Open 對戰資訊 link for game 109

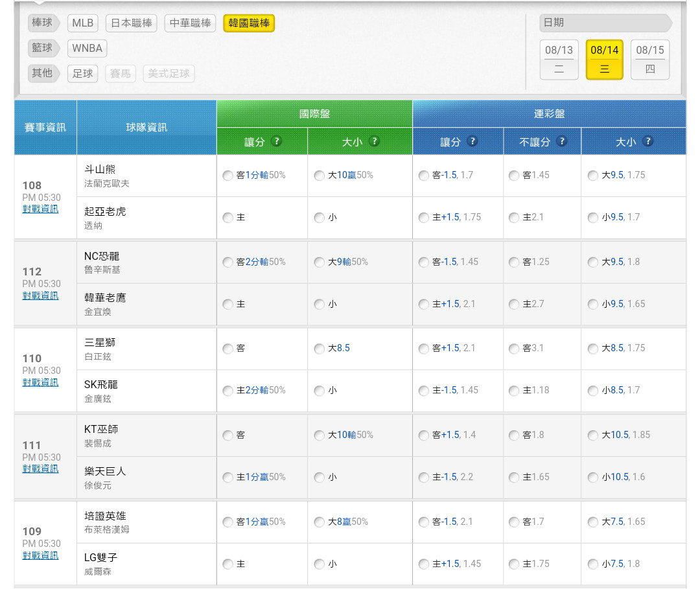click(x=40, y=555)
